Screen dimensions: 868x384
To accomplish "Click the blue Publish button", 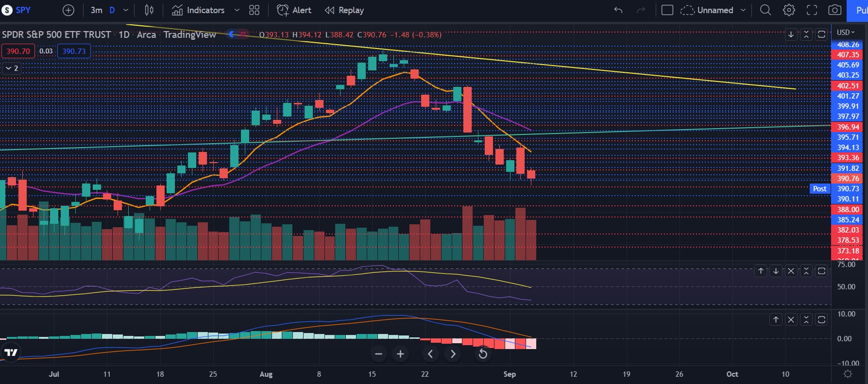I will pyautogui.click(x=857, y=10).
